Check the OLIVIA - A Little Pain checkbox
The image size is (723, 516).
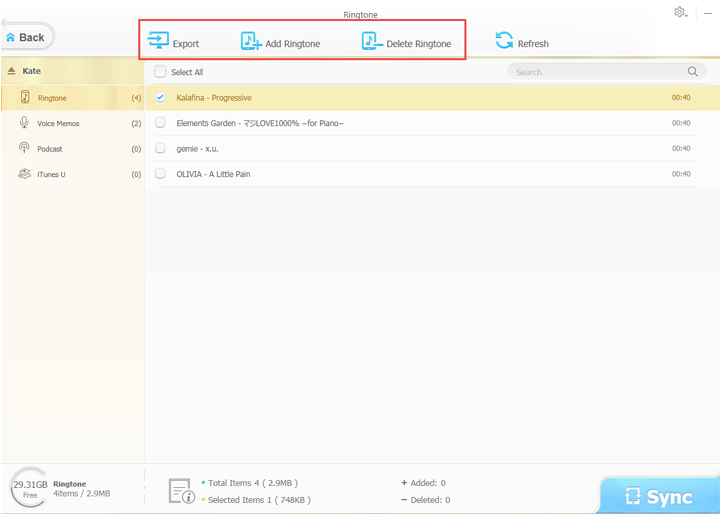tap(160, 173)
